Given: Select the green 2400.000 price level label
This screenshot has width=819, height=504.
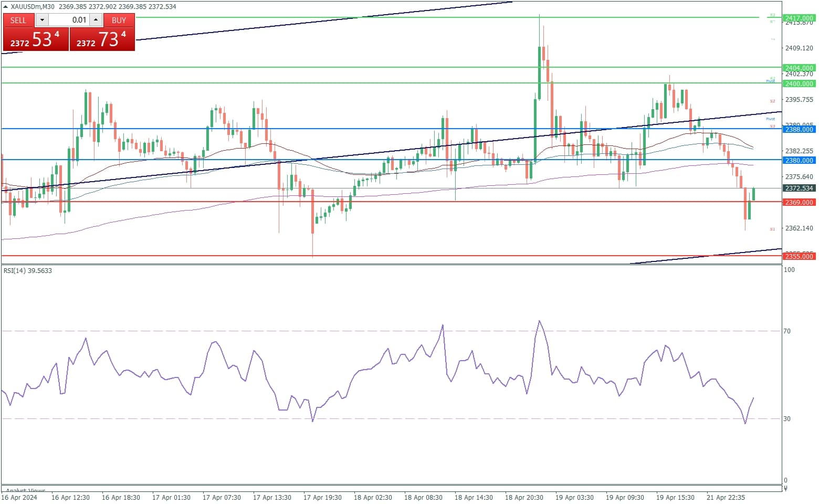Looking at the screenshot, I should pos(799,83).
